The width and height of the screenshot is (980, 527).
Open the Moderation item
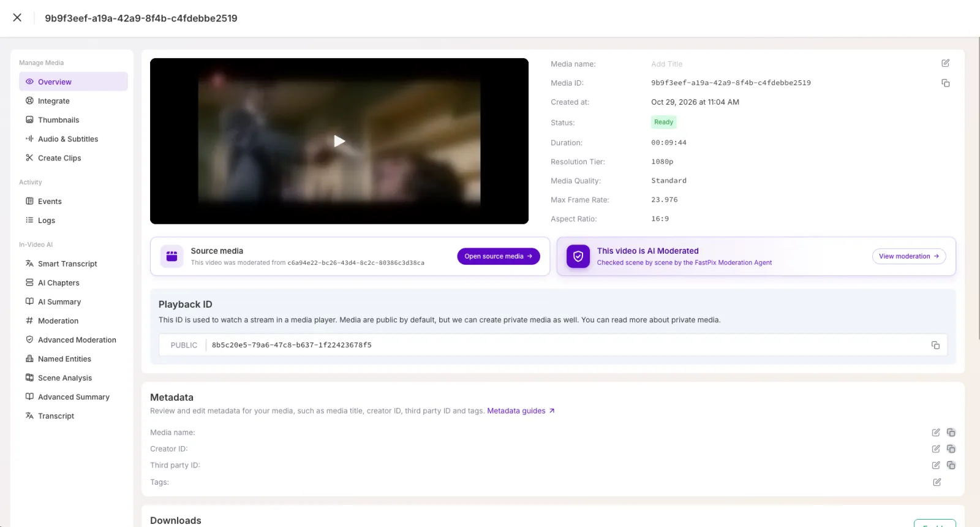(x=73, y=320)
